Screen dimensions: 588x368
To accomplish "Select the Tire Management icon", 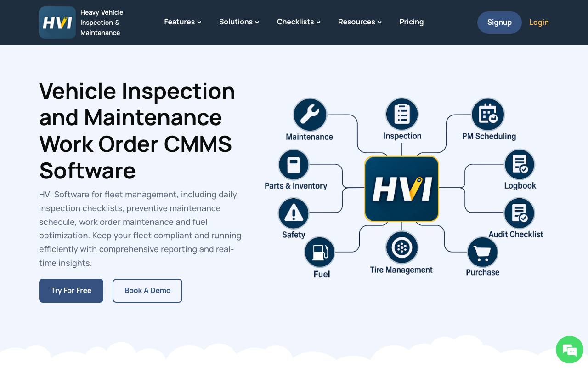I will click(402, 247).
